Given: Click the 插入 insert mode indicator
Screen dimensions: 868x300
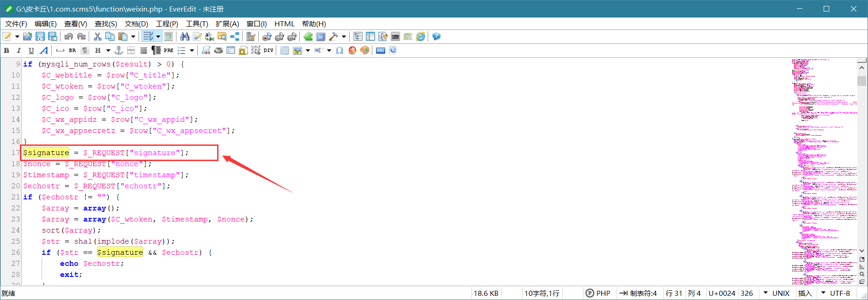Looking at the screenshot, I should (805, 293).
